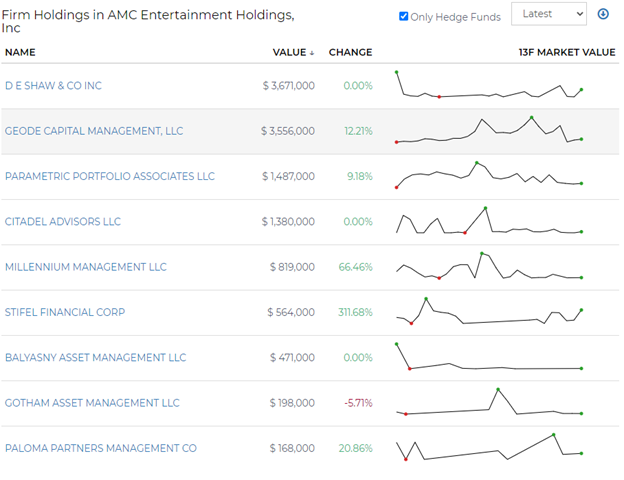The height and width of the screenshot is (480, 624).
Task: Select the $ 3,671,000 value cell
Action: click(289, 86)
